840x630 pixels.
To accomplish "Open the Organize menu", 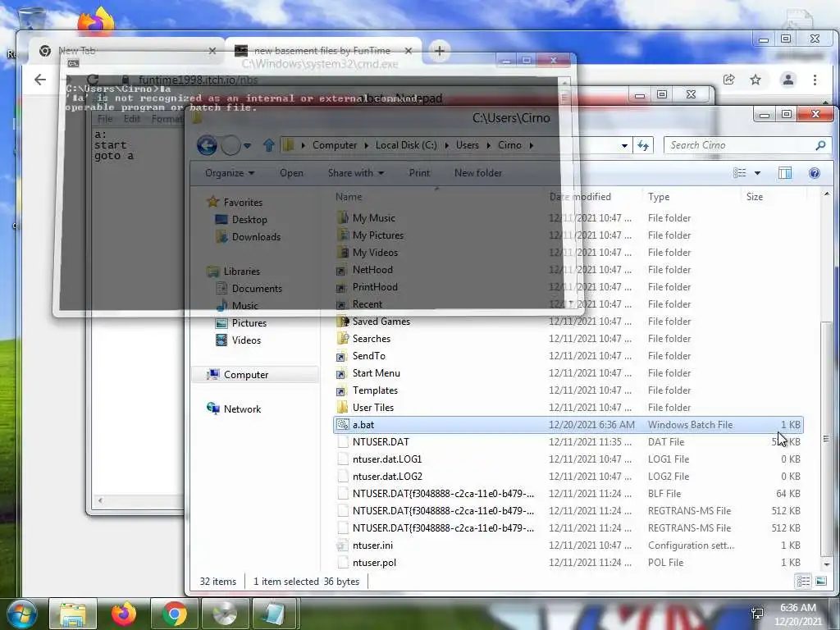I will [230, 172].
